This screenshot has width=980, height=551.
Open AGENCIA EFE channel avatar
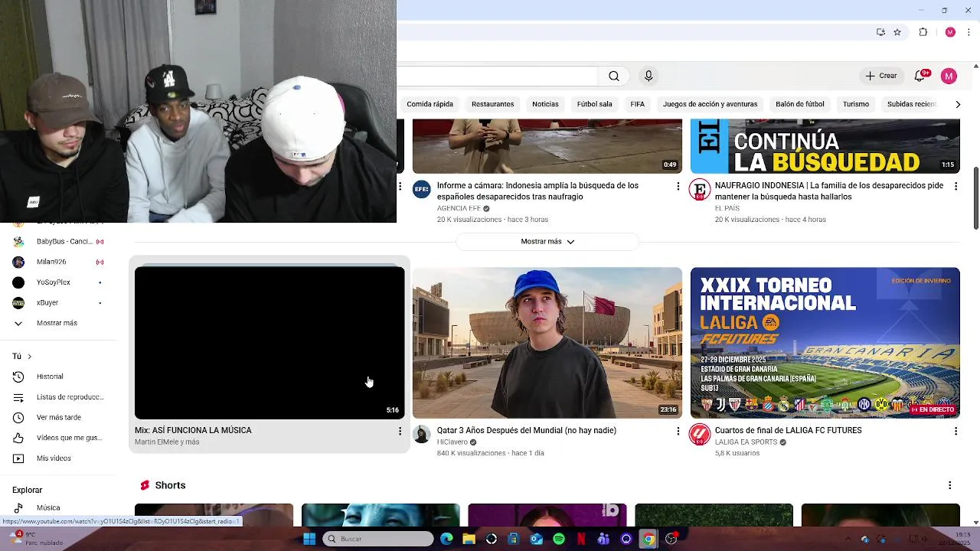tap(422, 189)
